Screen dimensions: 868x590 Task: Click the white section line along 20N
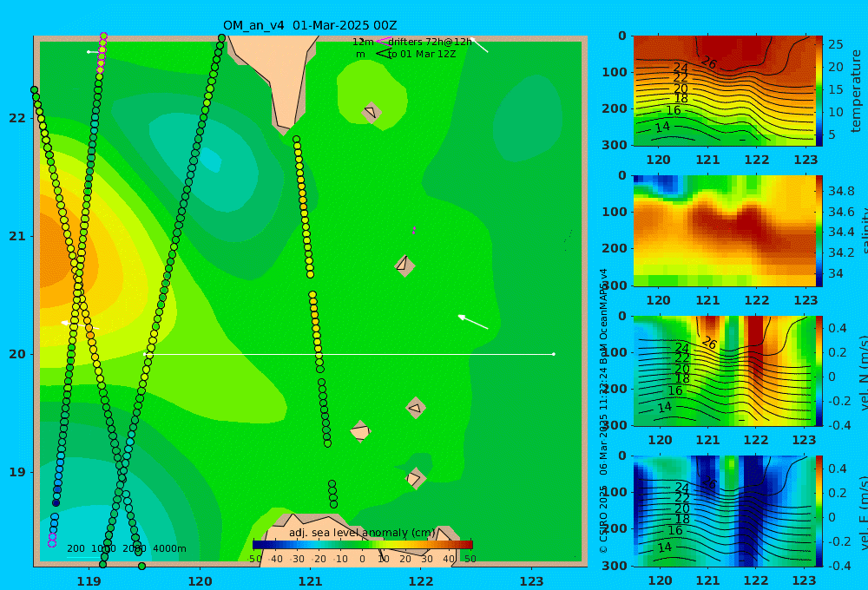click(349, 354)
